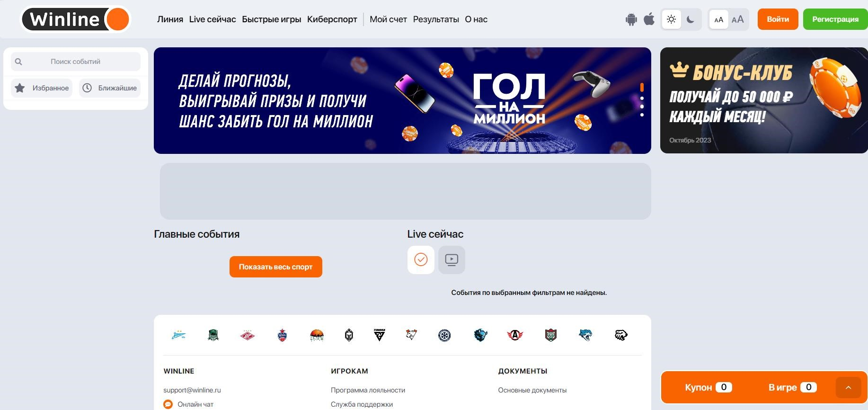868x410 pixels.
Task: Click the Winline logo
Action: click(x=76, y=19)
